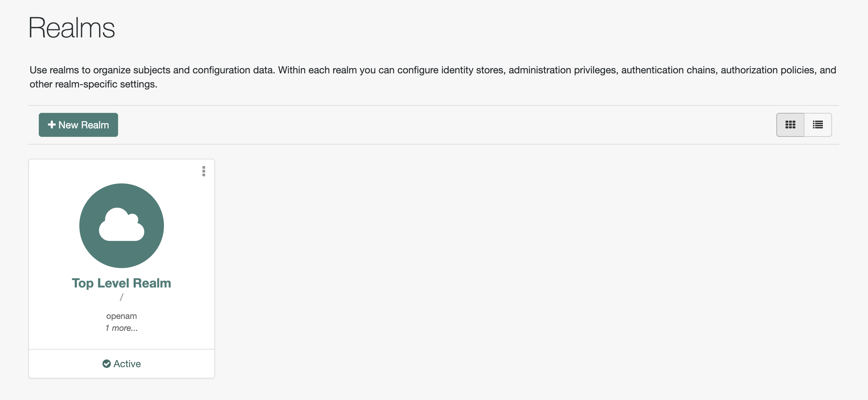
Task: Expand the '1 more...' aliases entry
Action: tap(121, 328)
